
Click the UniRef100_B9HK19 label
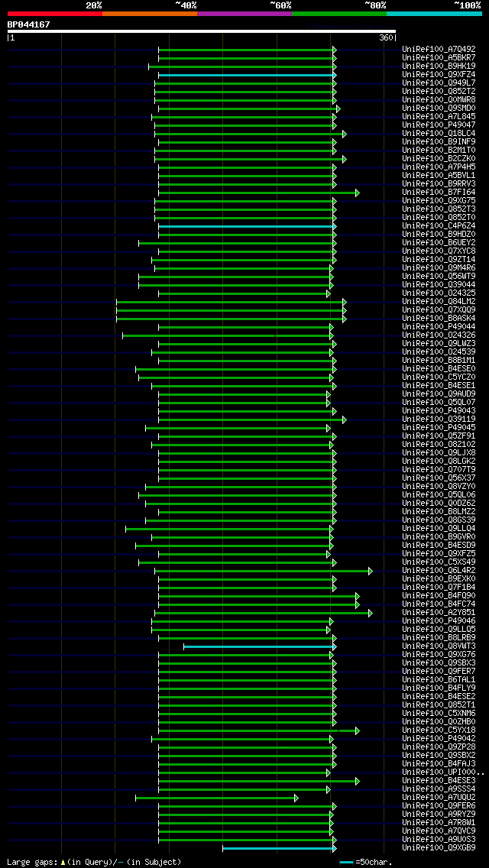point(439,66)
